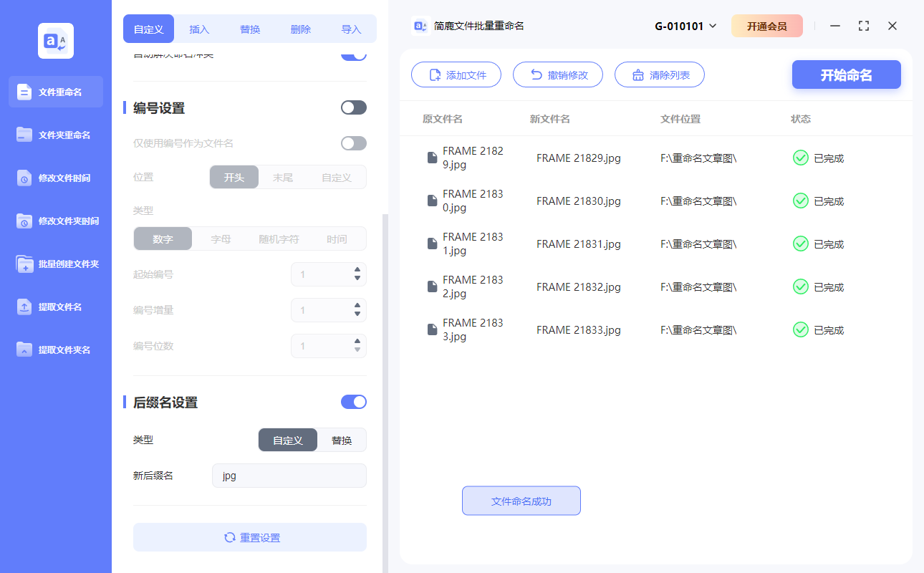Select the 文件夹重命名 sidebar tool
This screenshot has width=924, height=573.
tap(55, 135)
